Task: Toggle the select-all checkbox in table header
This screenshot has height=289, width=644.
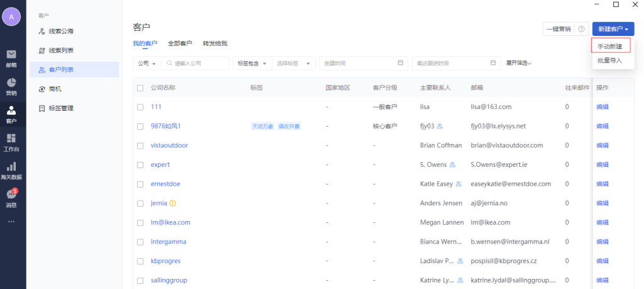Action: click(x=140, y=88)
